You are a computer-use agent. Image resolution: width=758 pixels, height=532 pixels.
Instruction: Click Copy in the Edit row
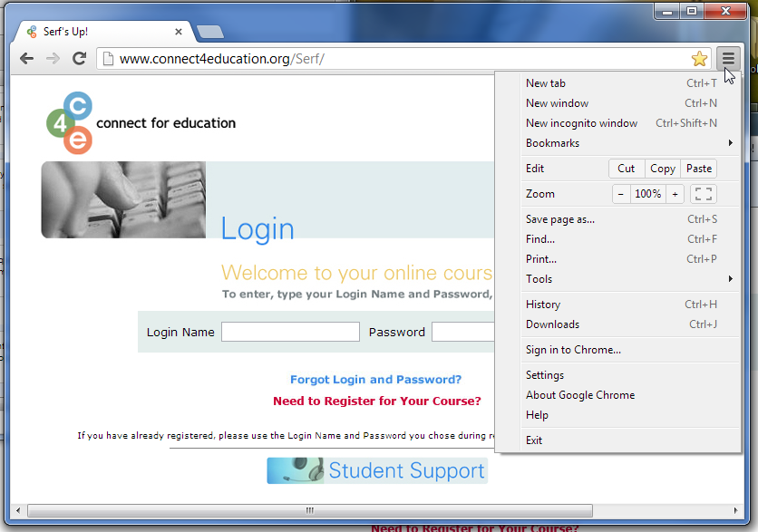(x=662, y=169)
